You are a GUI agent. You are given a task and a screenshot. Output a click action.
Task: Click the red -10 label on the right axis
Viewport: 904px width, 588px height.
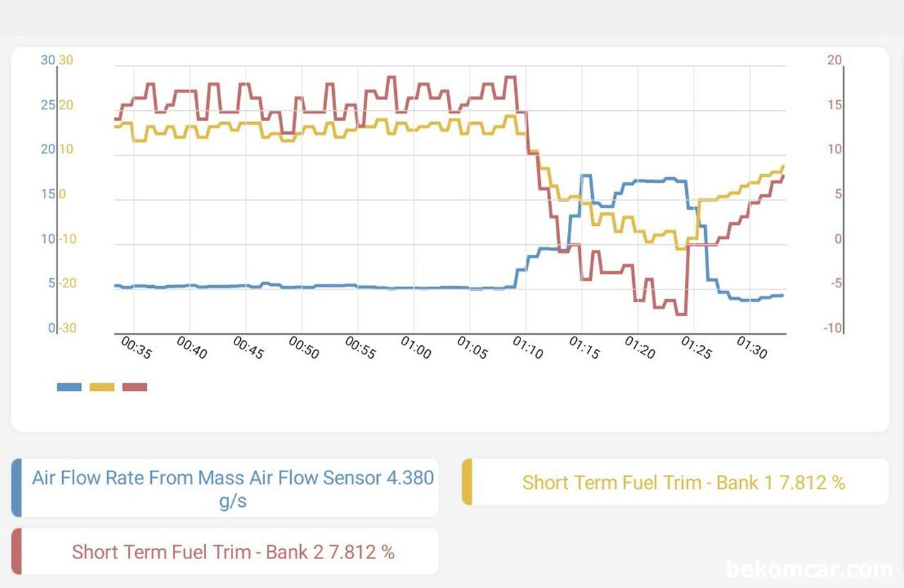(833, 328)
